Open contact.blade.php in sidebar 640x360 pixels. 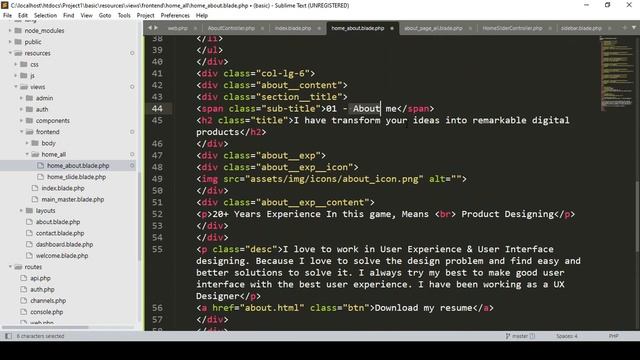[60, 233]
